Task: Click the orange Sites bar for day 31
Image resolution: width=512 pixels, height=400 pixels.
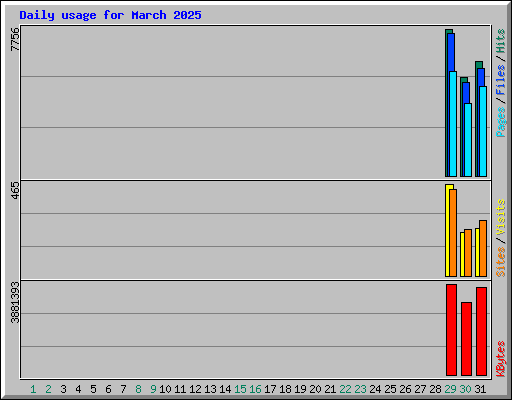Action: 483,248
